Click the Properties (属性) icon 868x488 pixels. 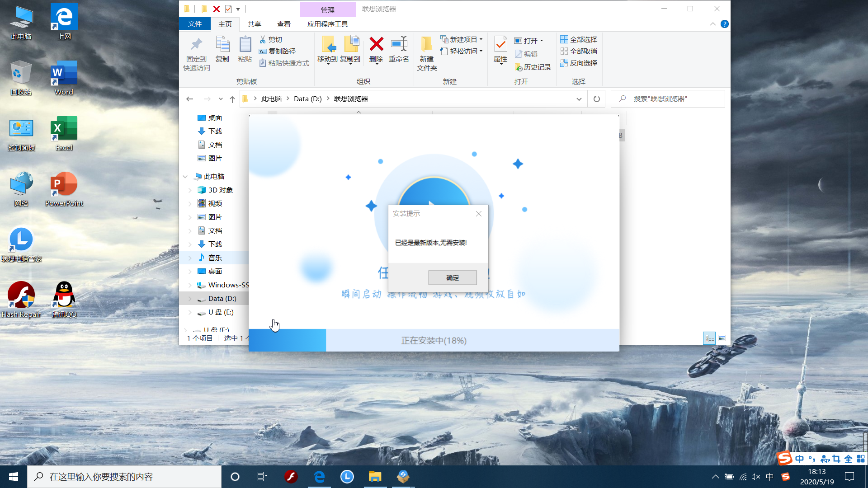500,44
